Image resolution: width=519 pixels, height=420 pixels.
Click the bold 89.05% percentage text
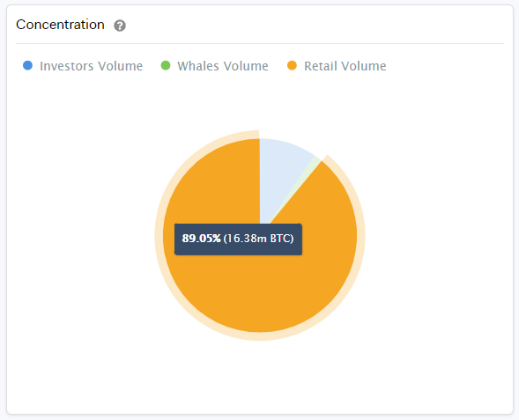[201, 239]
